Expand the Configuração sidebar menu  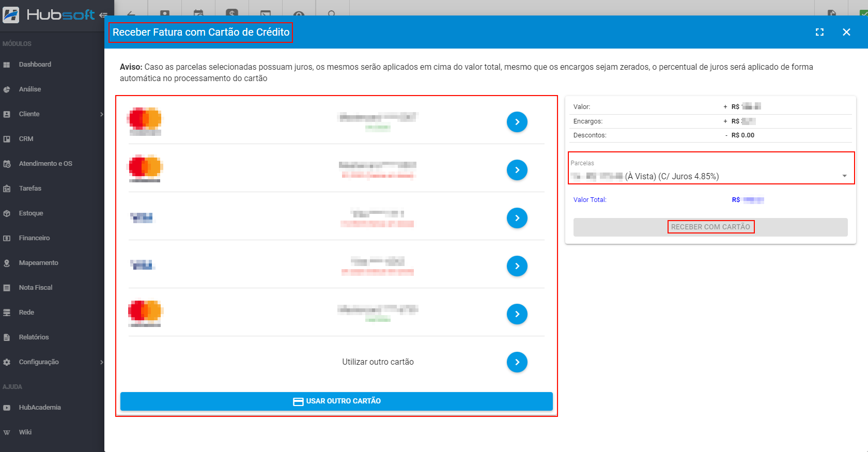[52, 362]
